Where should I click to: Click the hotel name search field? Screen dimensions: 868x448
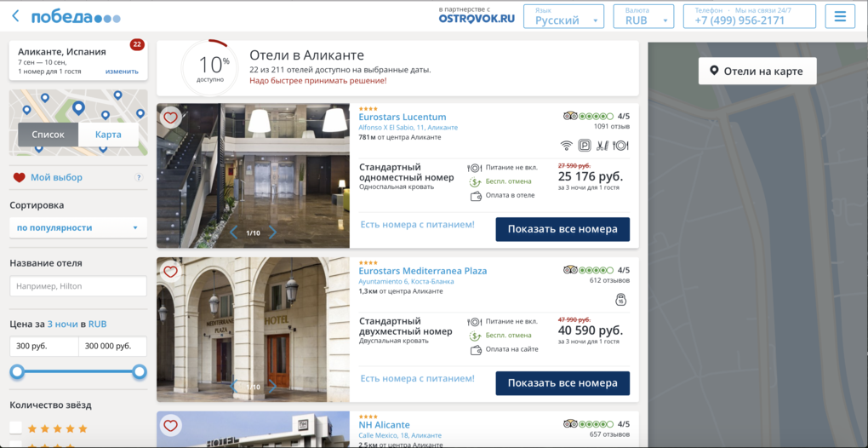(x=78, y=286)
